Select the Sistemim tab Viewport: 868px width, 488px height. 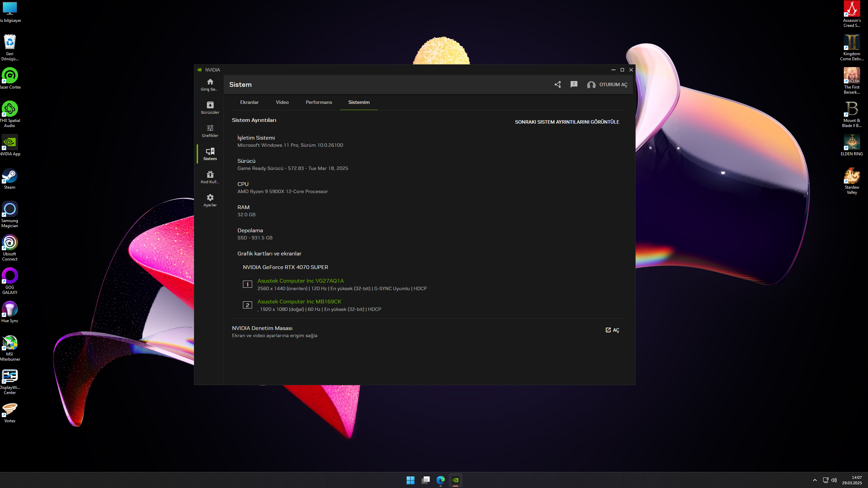(359, 102)
